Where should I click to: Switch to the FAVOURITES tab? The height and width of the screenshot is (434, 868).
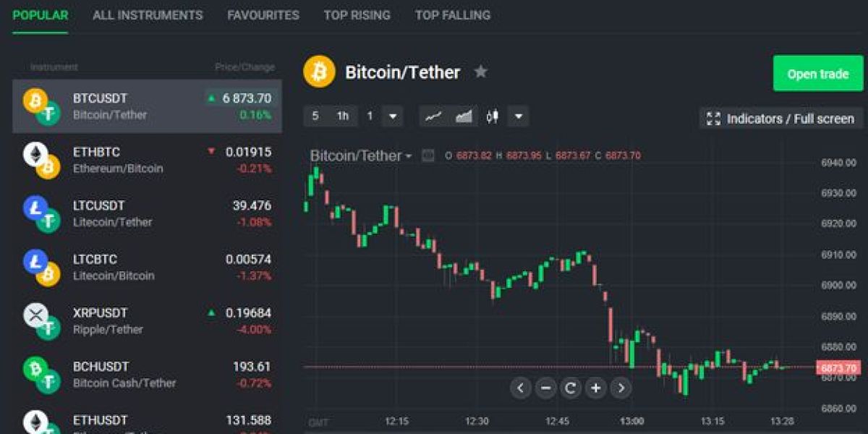tap(262, 14)
